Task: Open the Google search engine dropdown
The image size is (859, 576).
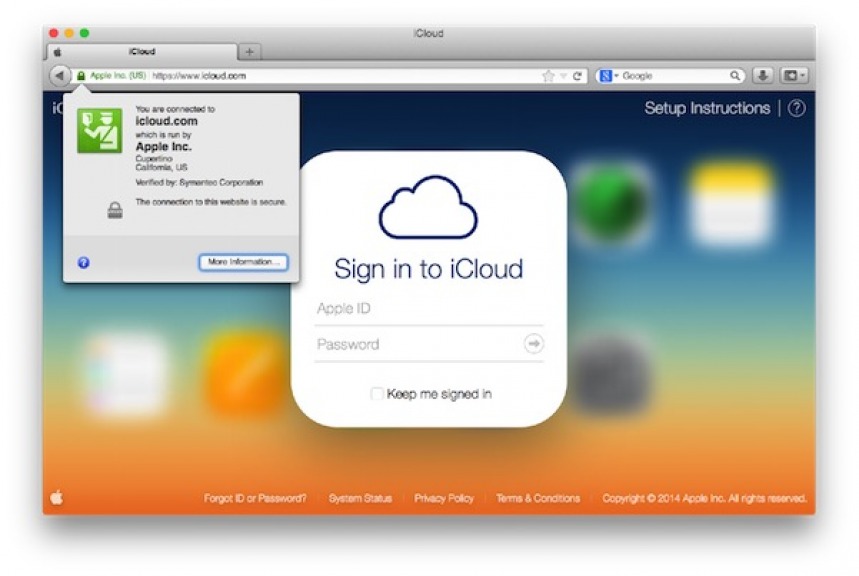Action: tap(608, 76)
